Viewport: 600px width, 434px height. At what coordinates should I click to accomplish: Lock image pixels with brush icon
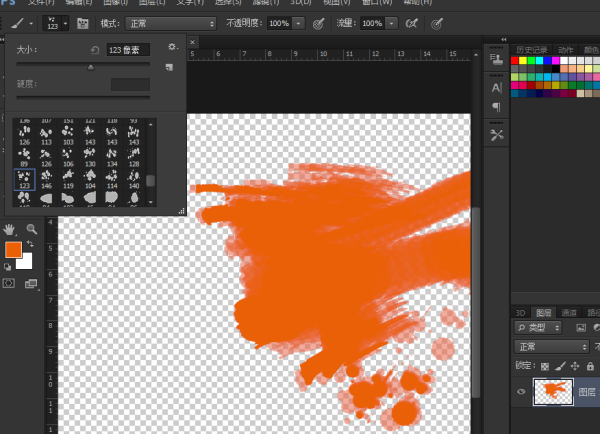560,366
